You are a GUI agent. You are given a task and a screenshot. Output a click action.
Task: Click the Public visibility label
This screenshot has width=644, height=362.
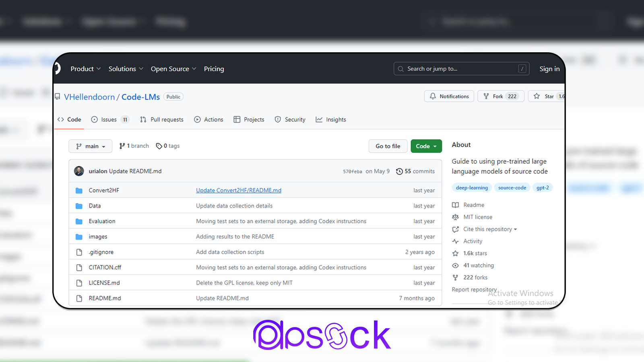pyautogui.click(x=173, y=97)
